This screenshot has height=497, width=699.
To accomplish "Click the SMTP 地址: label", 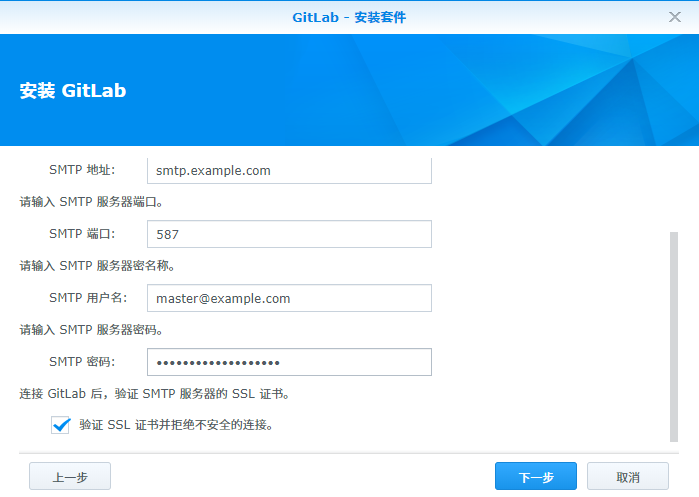I will coord(82,170).
